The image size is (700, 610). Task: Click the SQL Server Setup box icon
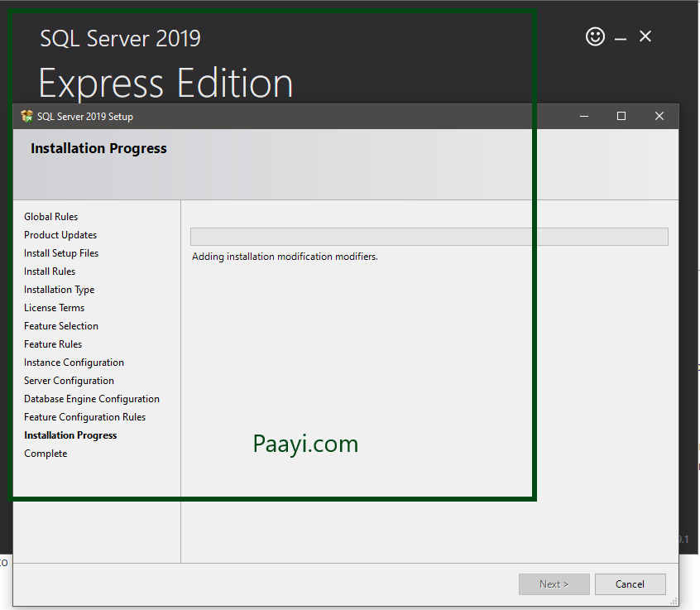[26, 117]
